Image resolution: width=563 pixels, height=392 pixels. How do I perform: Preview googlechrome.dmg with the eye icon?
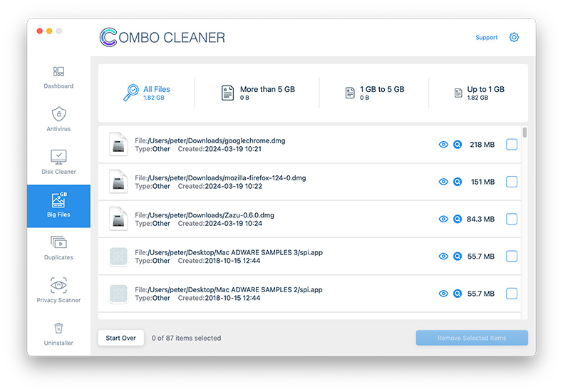pyautogui.click(x=443, y=145)
